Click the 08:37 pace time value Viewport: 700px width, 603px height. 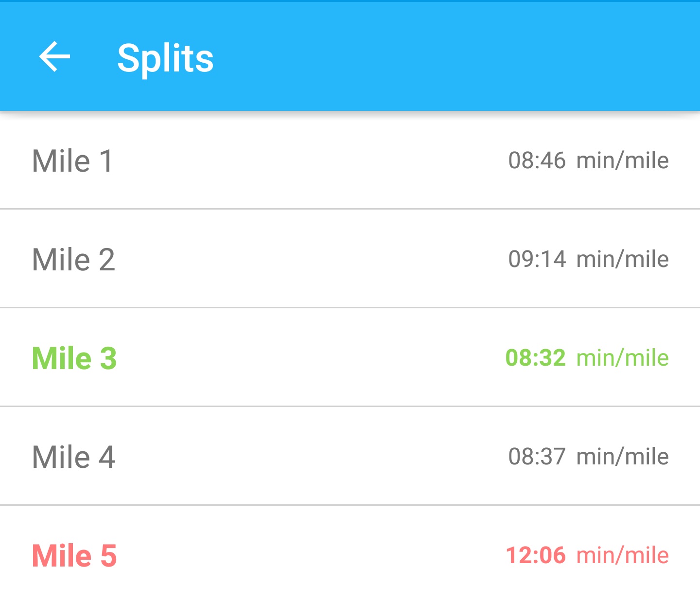coord(537,457)
